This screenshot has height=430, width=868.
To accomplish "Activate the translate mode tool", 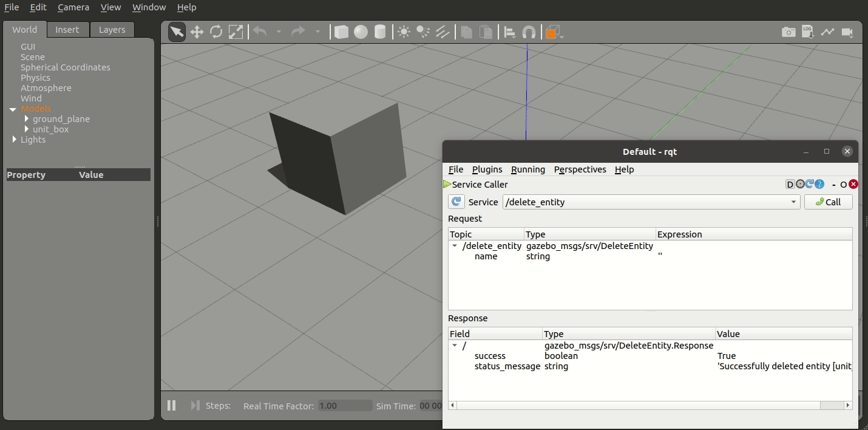I will (197, 32).
